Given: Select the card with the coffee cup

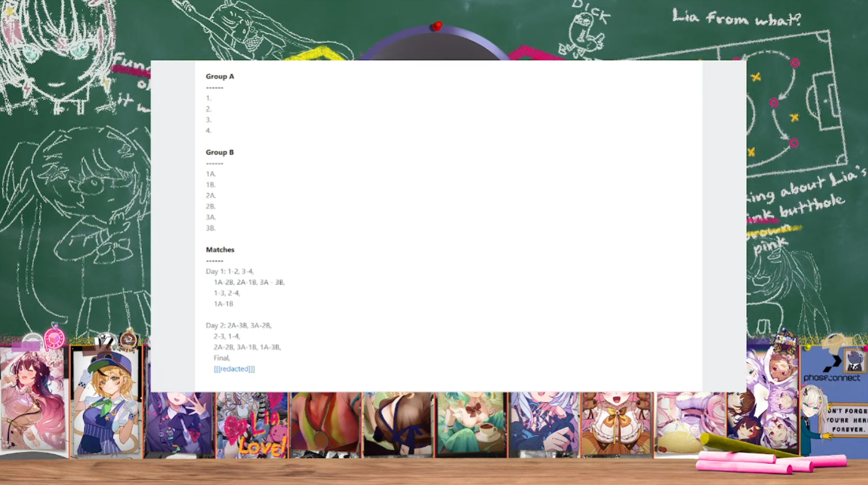Looking at the screenshot, I should tap(471, 424).
